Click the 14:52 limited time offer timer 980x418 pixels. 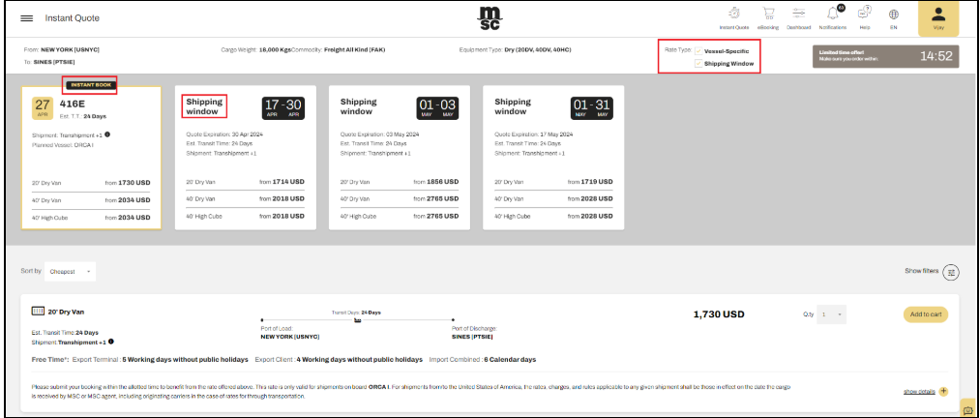pos(885,56)
